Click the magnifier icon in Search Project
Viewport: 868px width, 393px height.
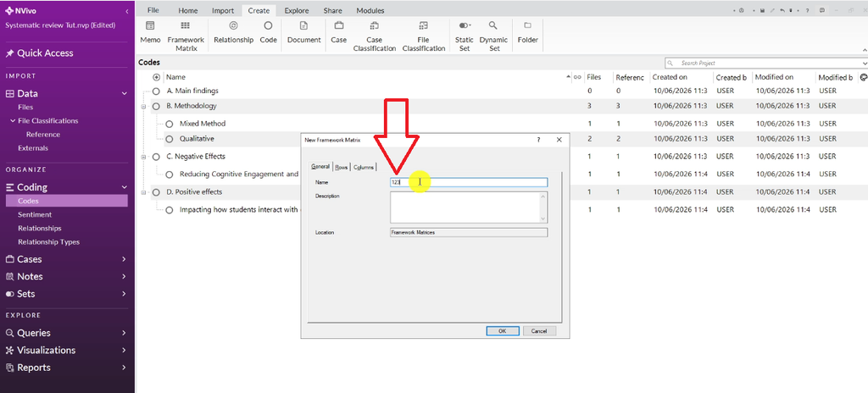pyautogui.click(x=670, y=64)
